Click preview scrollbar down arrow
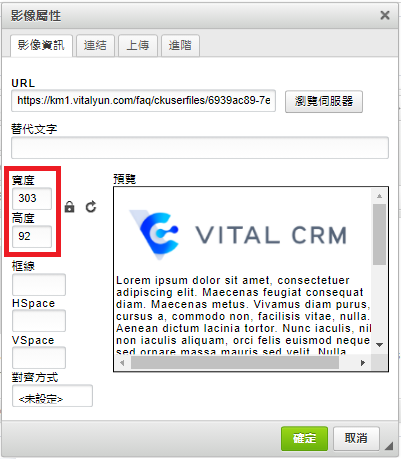This screenshot has width=401, height=459. [379, 345]
